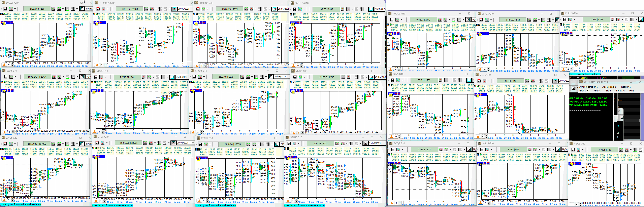Click the price button 5281.15 | 35784
Image resolution: width=644 pixels, height=207 pixels.
130,9
